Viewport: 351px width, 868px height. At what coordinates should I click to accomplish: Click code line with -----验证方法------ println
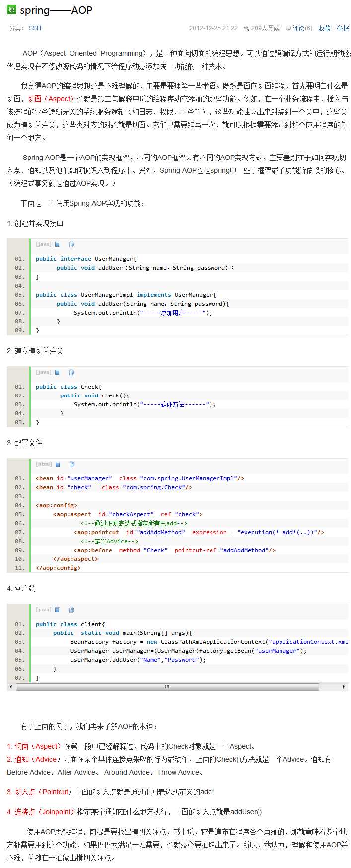(145, 404)
